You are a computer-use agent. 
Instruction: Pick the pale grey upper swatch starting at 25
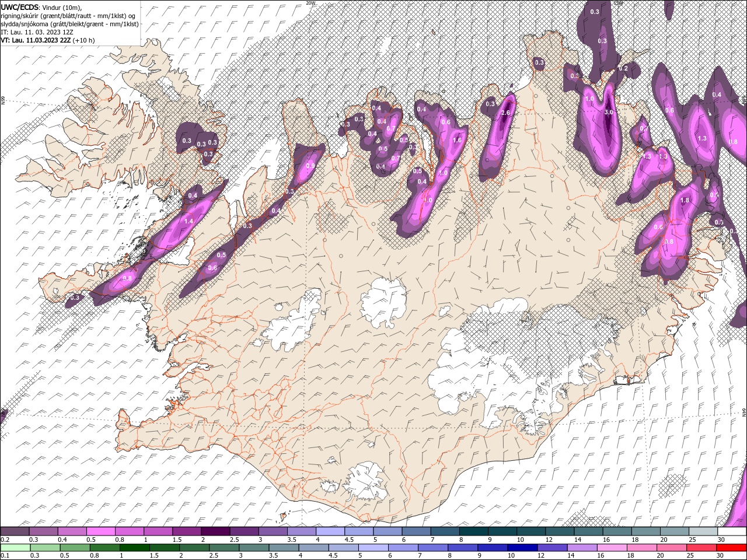coord(703,531)
